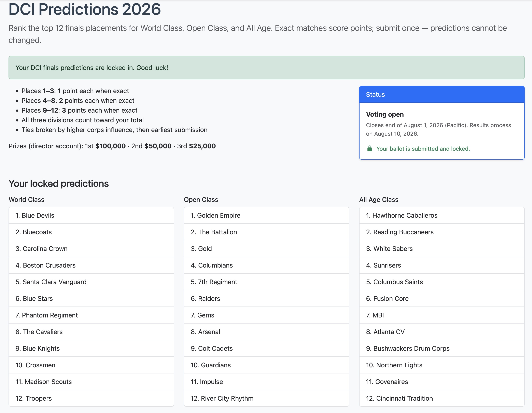Click the Status panel blue header
The image size is (532, 413).
[442, 95]
